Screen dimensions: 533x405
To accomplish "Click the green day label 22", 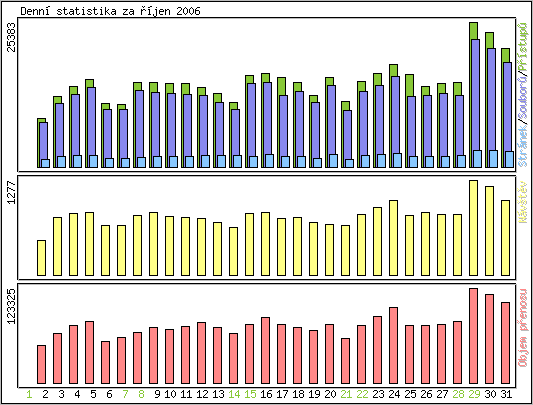I will point(362,394).
